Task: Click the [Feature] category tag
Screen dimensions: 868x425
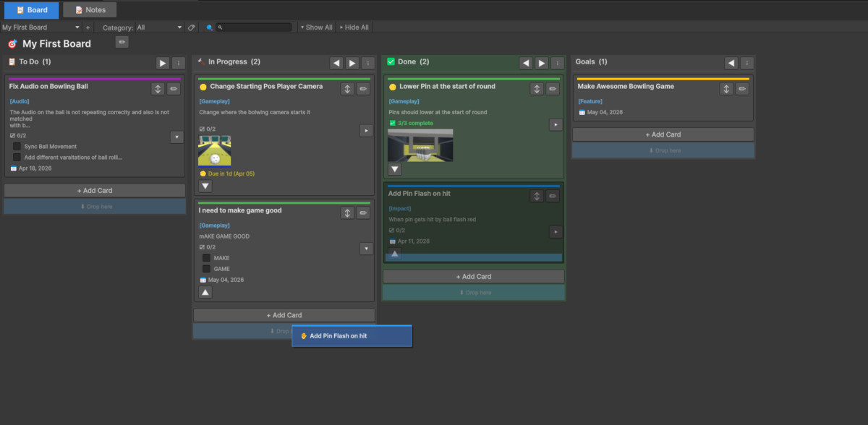Action: (590, 102)
